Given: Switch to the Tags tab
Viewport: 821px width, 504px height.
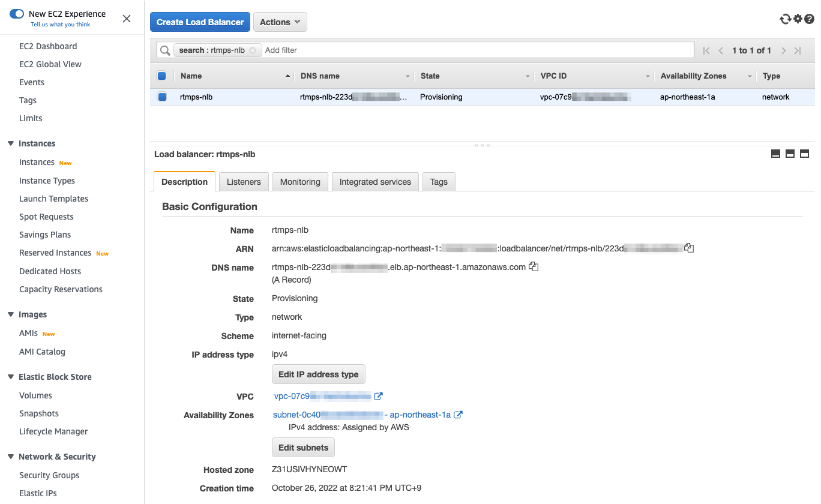Looking at the screenshot, I should coord(439,182).
